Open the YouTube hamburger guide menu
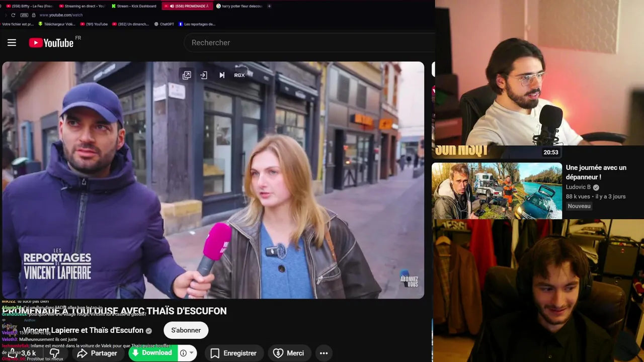The width and height of the screenshot is (644, 362). [12, 43]
